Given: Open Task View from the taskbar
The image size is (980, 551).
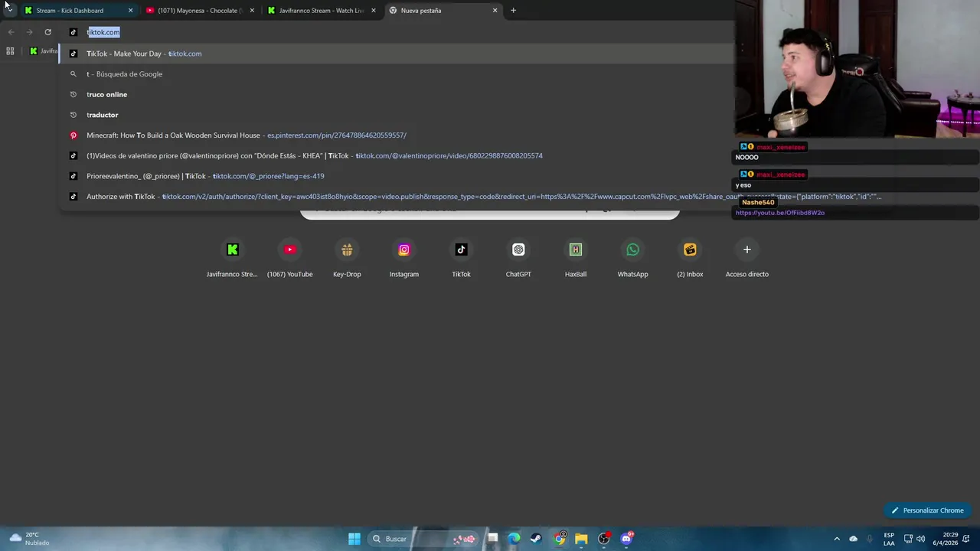Looking at the screenshot, I should point(492,539).
